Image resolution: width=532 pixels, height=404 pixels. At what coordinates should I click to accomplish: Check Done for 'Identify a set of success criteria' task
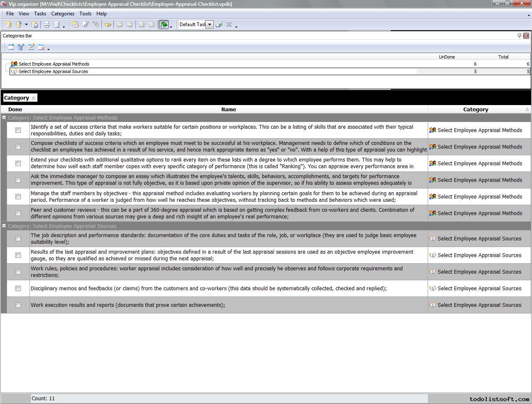(18, 130)
